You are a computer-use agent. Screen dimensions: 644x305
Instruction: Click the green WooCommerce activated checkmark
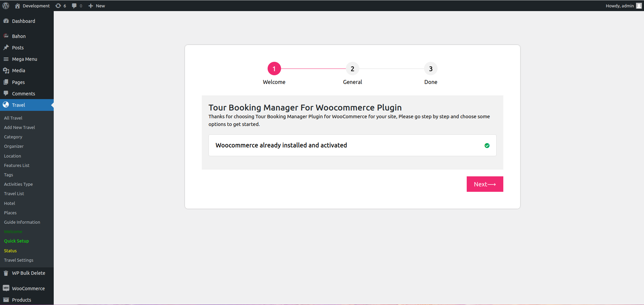487,145
